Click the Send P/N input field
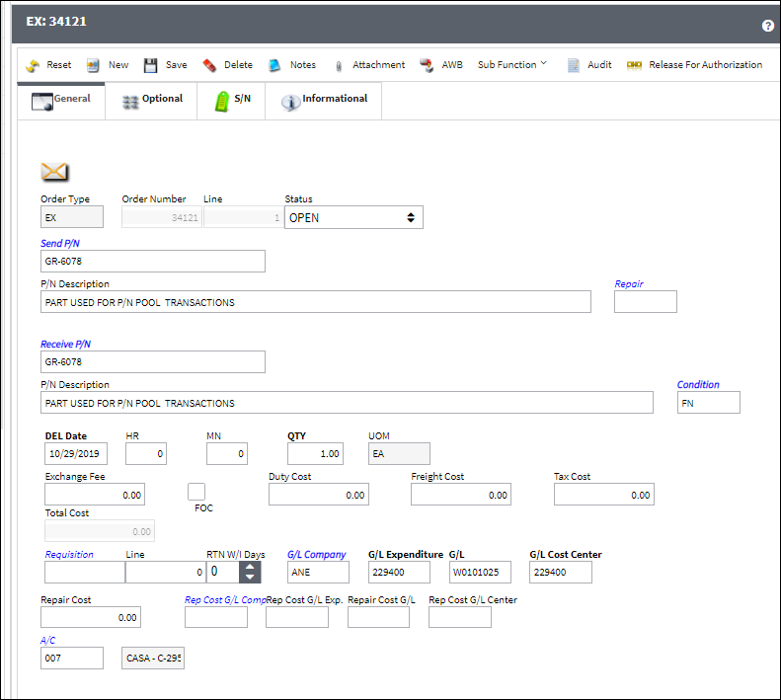 [153, 261]
